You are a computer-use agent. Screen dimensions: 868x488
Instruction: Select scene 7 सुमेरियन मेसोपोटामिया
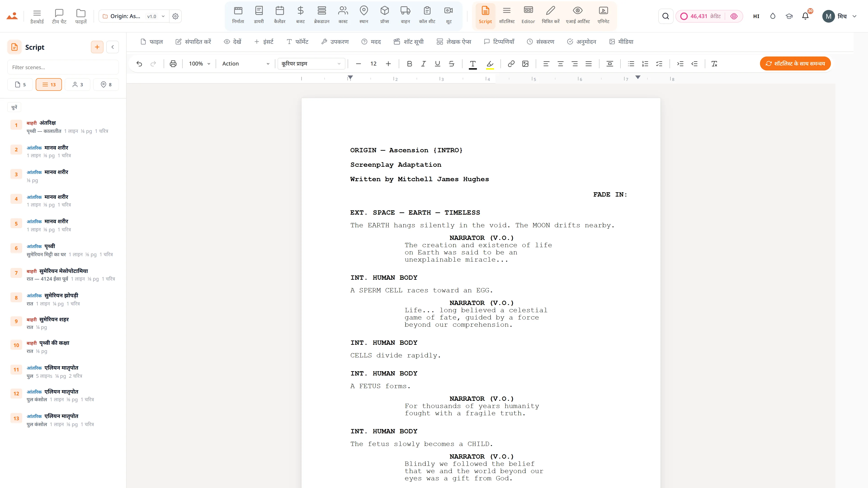coord(64,275)
